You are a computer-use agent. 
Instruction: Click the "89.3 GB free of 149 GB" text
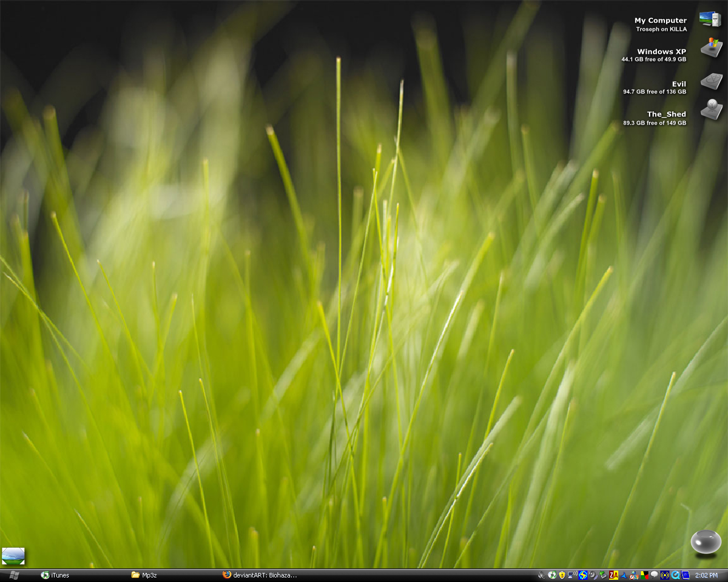(x=655, y=123)
